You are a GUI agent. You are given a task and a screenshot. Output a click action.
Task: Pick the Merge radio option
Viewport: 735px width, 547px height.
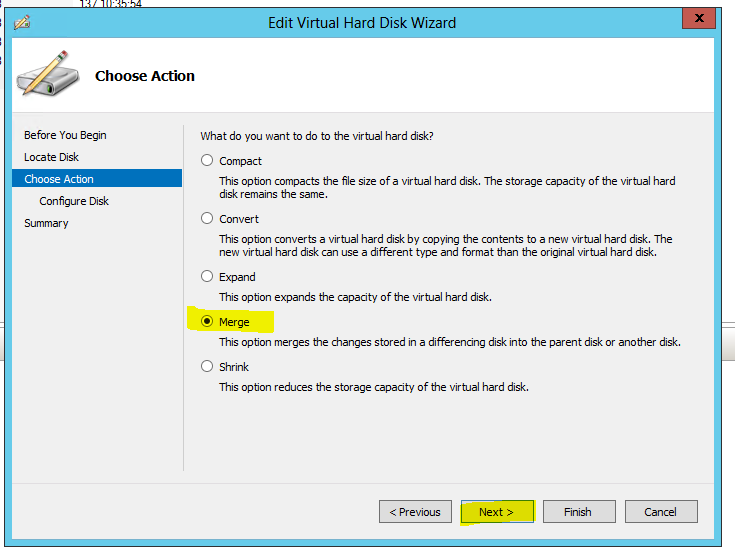tap(207, 321)
